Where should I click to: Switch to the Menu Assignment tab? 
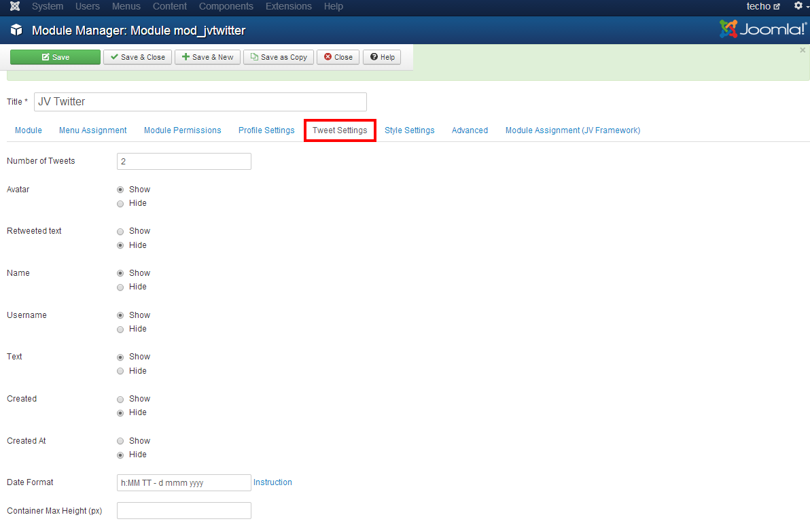92,130
